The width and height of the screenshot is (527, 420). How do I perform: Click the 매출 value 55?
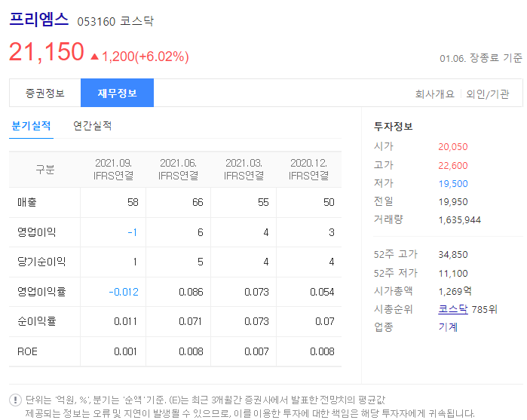click(x=263, y=202)
